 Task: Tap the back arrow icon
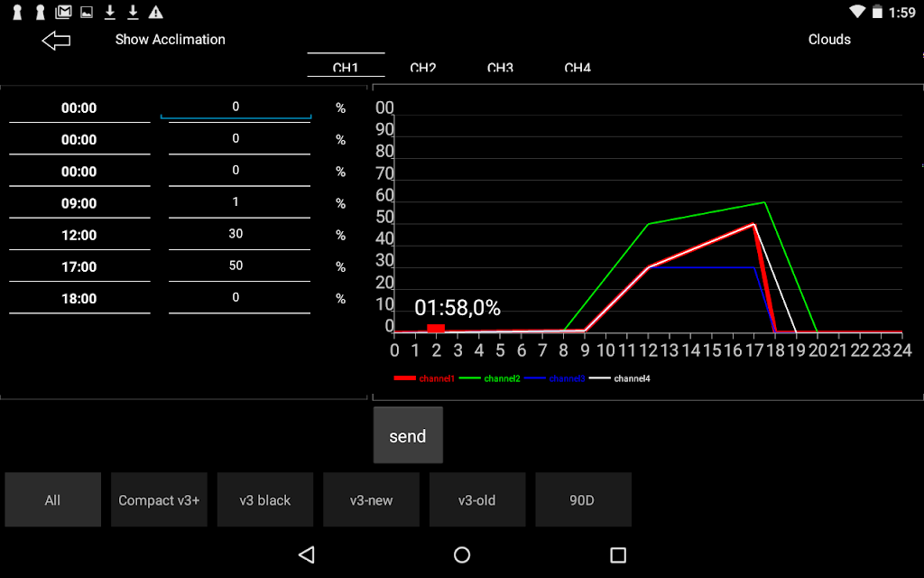click(x=56, y=40)
